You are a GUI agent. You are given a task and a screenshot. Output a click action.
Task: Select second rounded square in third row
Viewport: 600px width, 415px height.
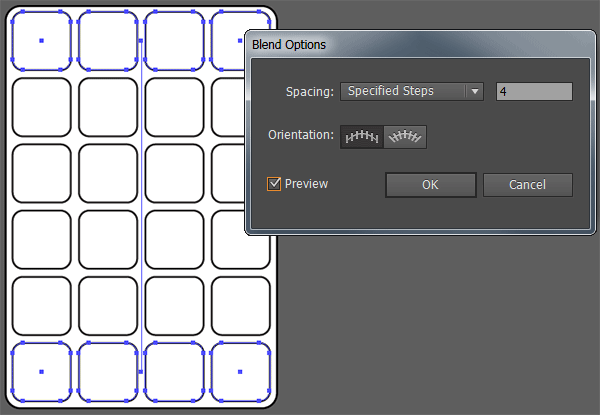click(107, 173)
